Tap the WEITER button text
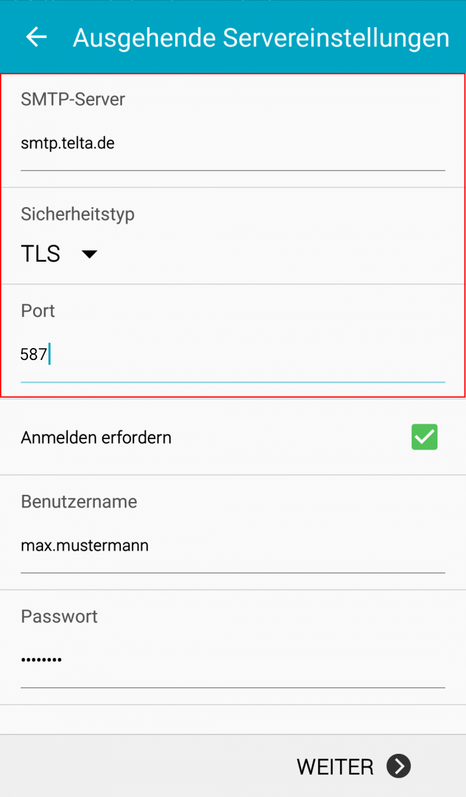 point(335,767)
